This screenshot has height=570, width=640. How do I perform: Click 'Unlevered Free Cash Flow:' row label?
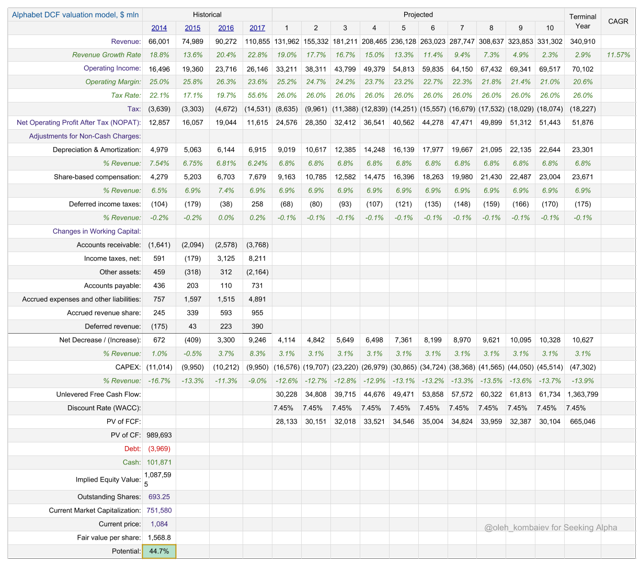98,394
